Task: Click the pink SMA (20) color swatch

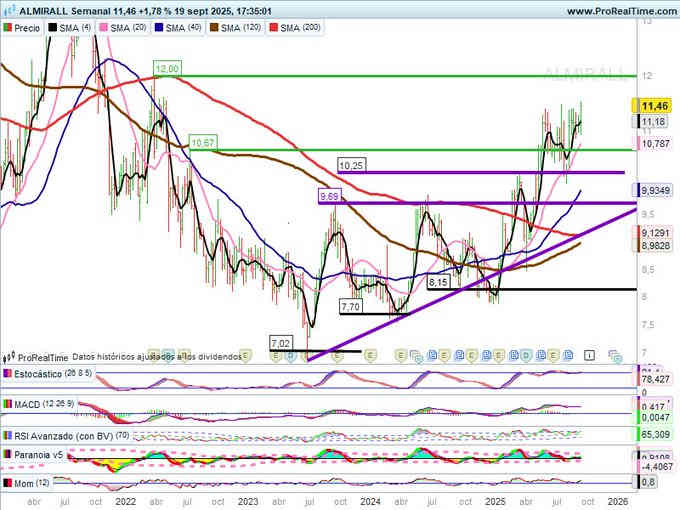Action: click(104, 28)
